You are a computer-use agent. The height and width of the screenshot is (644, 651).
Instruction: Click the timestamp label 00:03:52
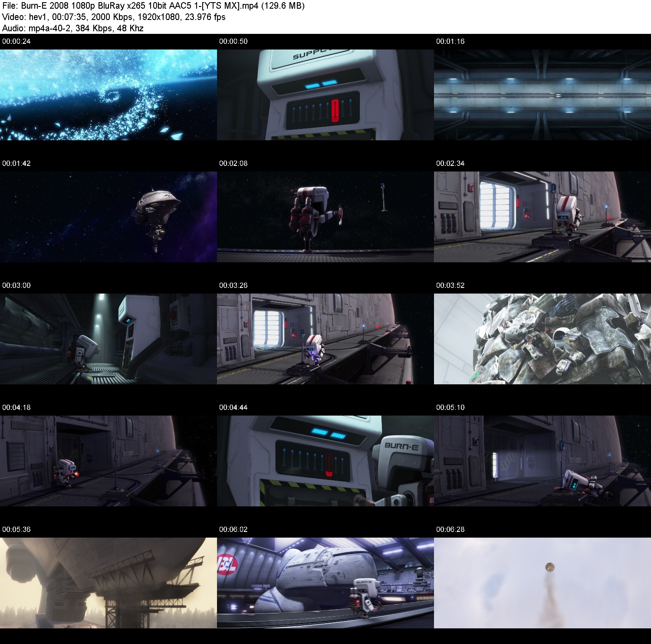coord(450,285)
